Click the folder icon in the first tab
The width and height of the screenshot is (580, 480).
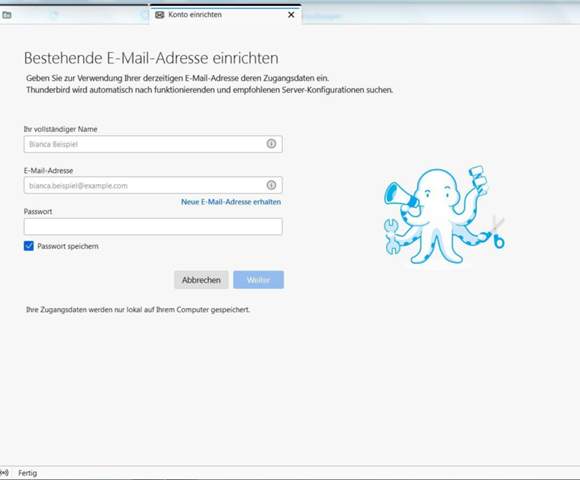[7, 15]
